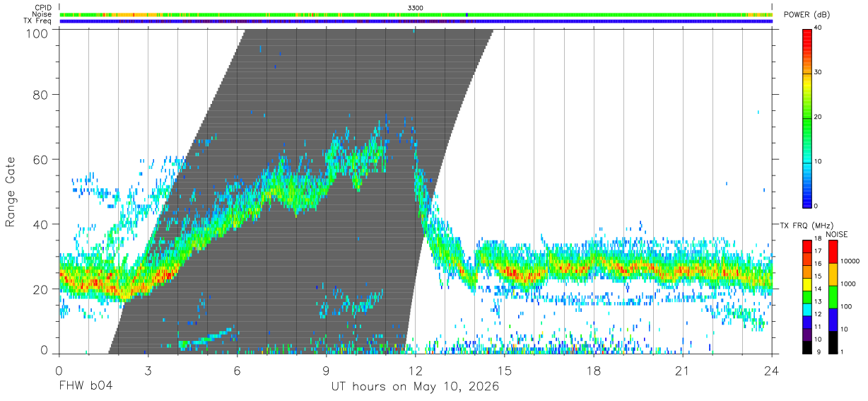This screenshot has height=401, width=868.
Task: Click the 15 hour tick on the UT axis
Action: [x=505, y=370]
